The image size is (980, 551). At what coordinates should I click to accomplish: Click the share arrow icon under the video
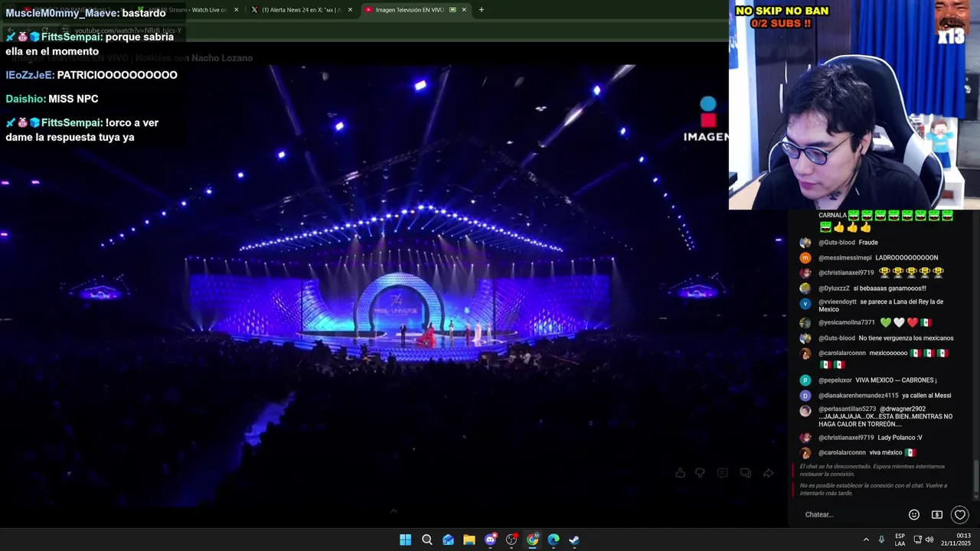(x=768, y=473)
